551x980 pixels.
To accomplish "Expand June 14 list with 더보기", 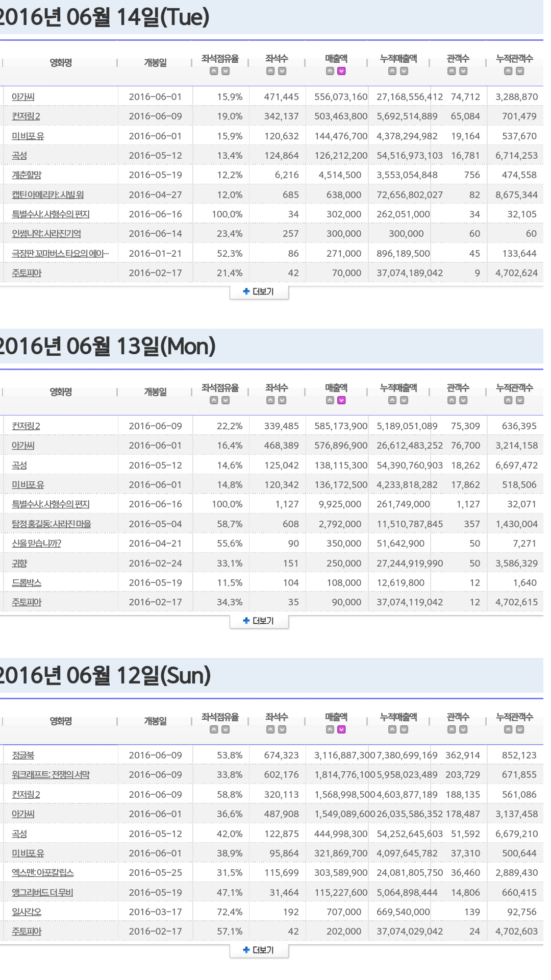I will pos(259,292).
